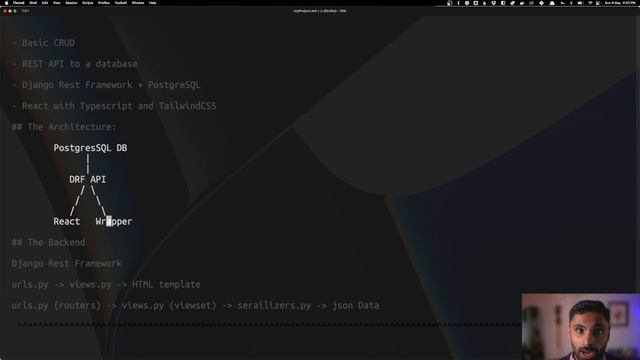
Task: Click the 'Wrapper' word at the cursor
Action: [x=114, y=221]
